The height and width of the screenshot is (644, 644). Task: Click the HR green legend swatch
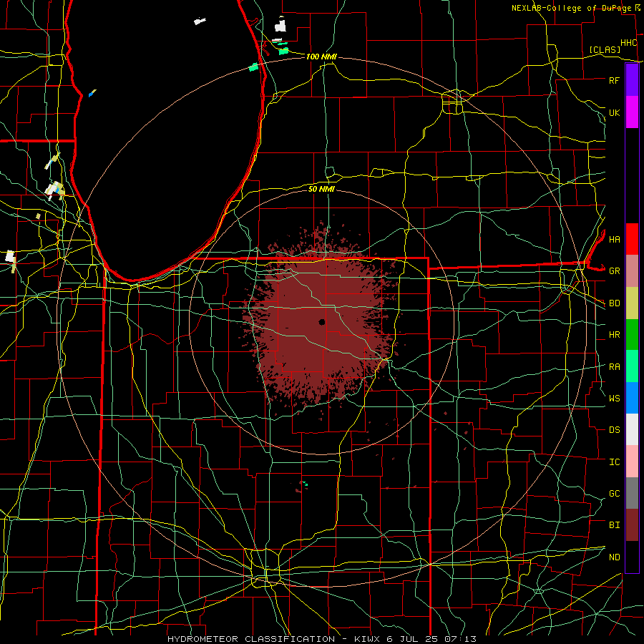[x=632, y=334]
